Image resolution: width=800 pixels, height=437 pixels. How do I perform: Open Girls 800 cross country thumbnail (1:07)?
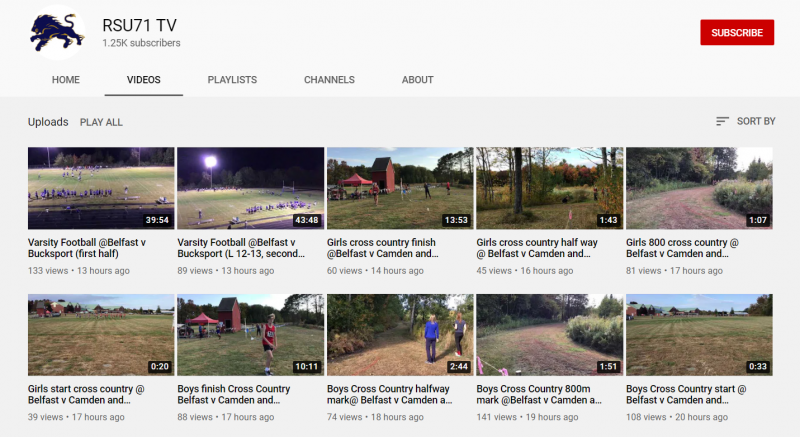pyautogui.click(x=699, y=188)
